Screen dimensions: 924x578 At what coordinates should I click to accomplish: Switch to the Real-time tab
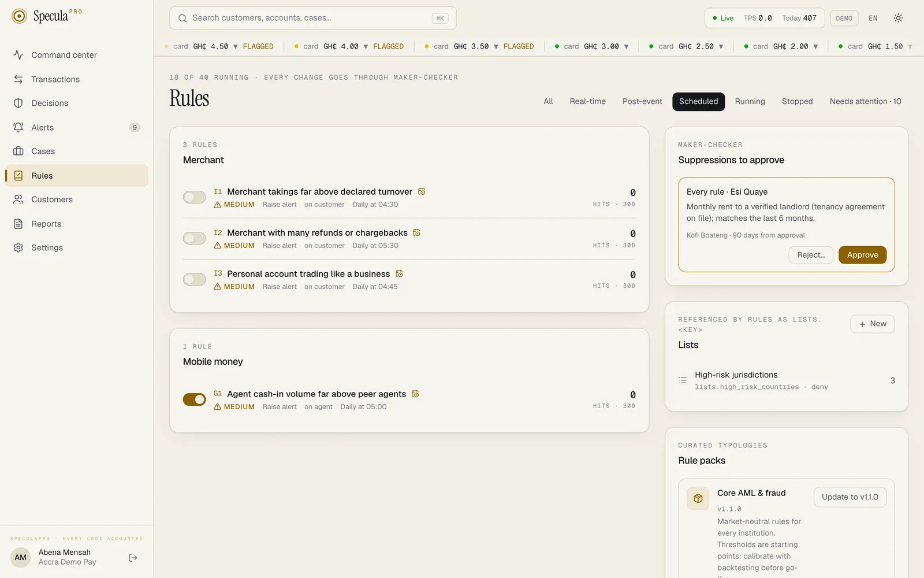(587, 101)
